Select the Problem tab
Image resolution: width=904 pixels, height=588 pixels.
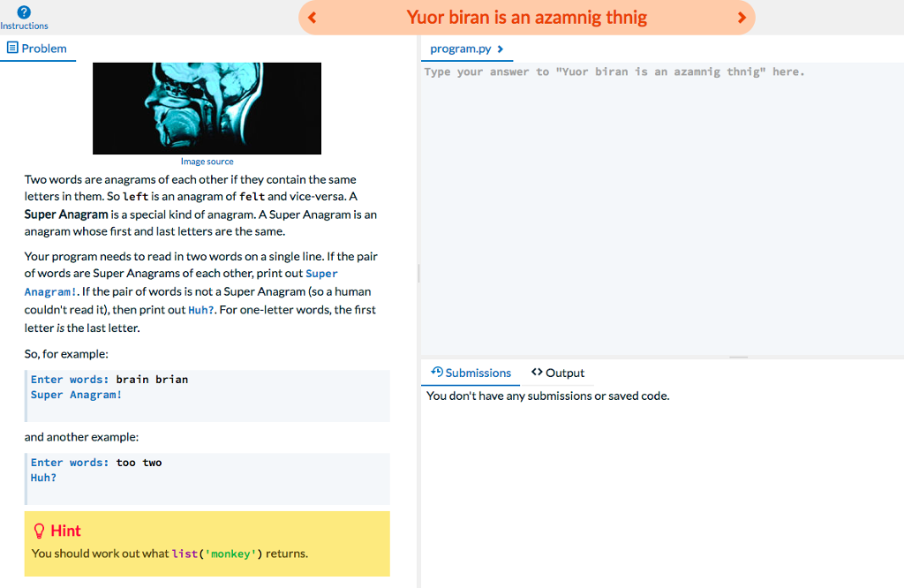point(37,48)
